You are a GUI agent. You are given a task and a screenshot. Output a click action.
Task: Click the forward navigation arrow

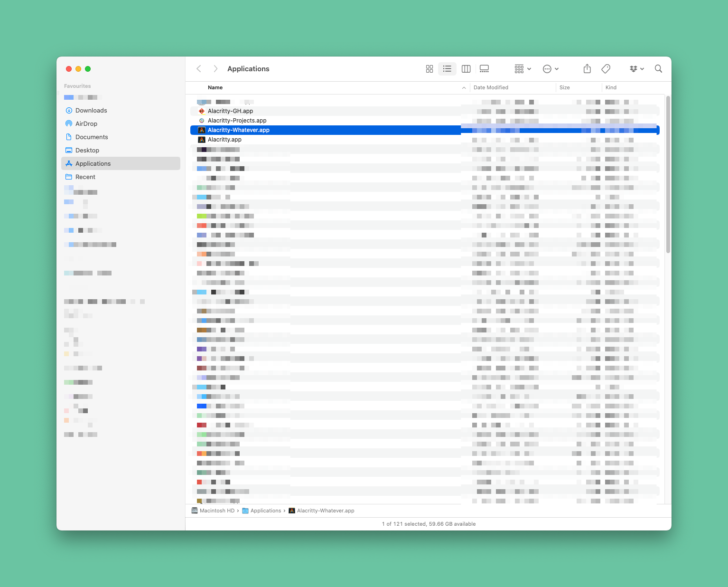click(215, 68)
